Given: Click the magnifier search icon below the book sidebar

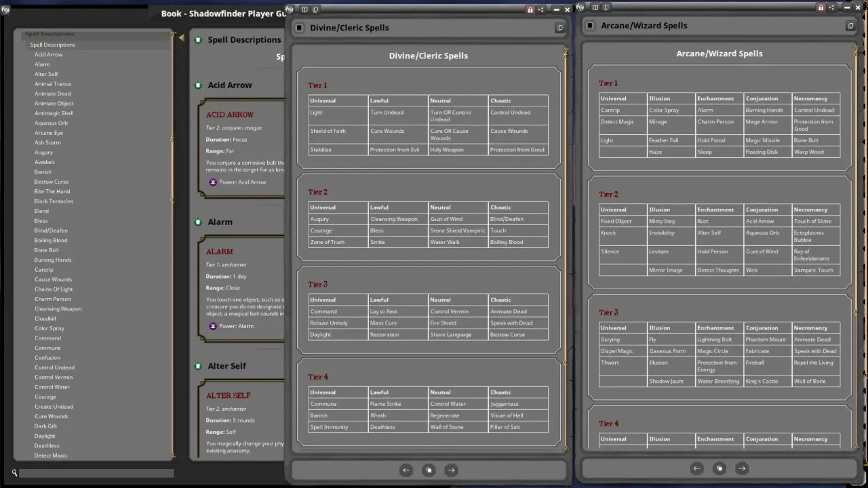Looking at the screenshot, I should click(14, 473).
